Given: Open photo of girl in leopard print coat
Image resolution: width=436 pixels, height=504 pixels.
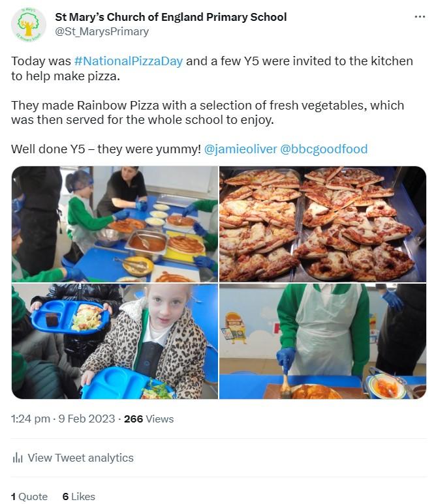Looking at the screenshot, I should [115, 341].
